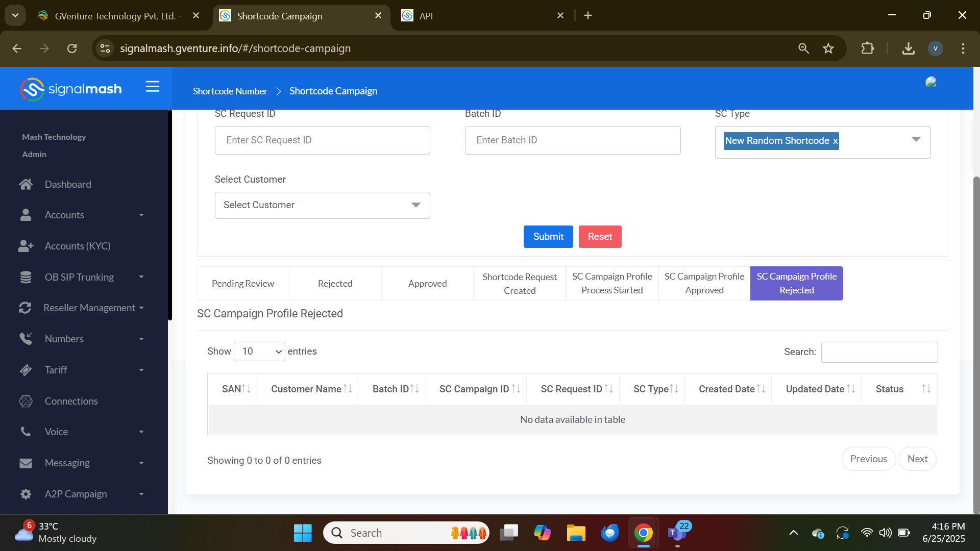Focus the table Search box
Image resolution: width=980 pixels, height=551 pixels.
click(879, 352)
